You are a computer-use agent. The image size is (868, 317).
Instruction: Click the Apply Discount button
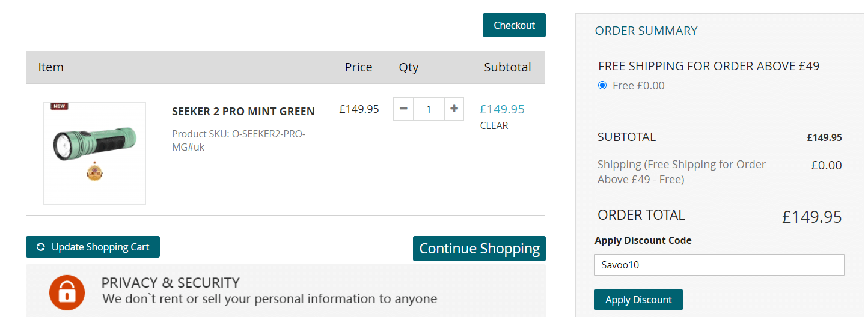[x=638, y=300]
